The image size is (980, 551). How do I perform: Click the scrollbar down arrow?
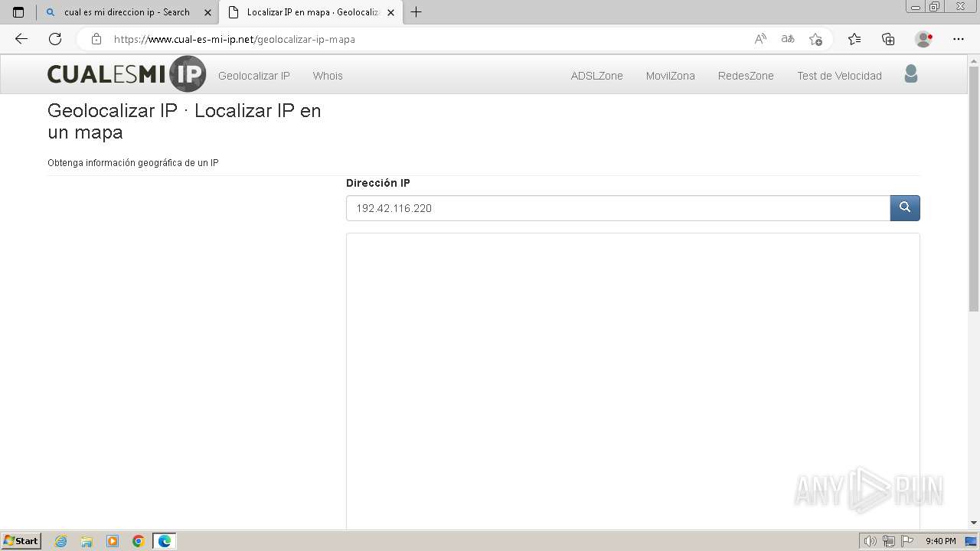(x=974, y=523)
